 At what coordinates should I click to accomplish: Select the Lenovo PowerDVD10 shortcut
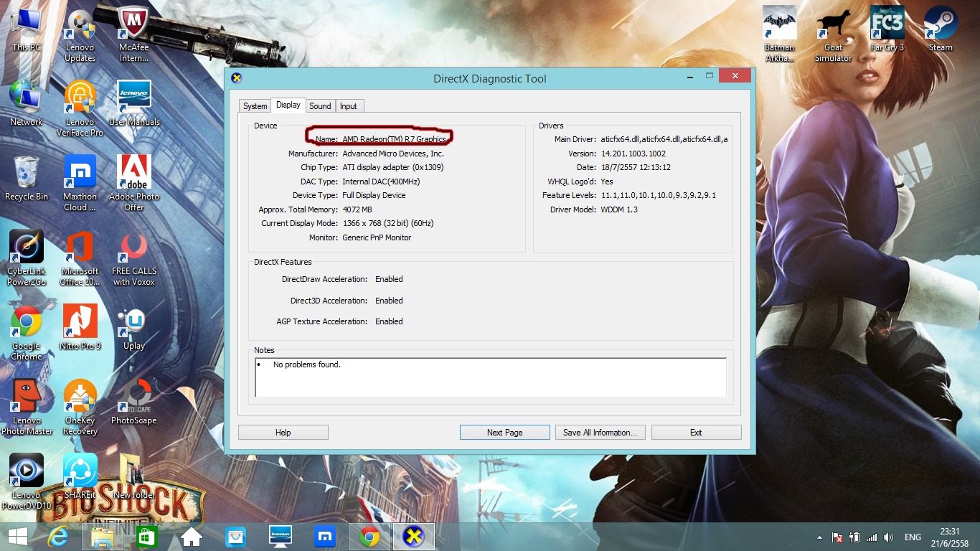(27, 482)
